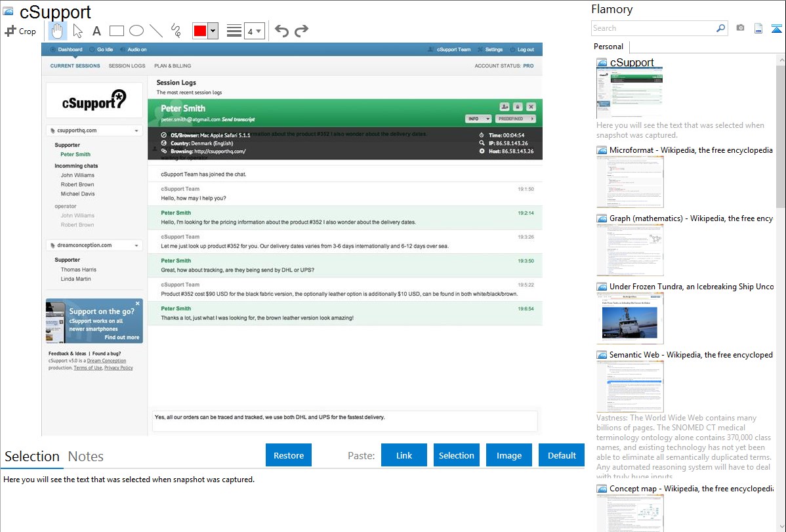Screen dimensions: 786x532
Task: Open the Graph (mathematics) snapshot thumbnail
Action: coord(630,250)
